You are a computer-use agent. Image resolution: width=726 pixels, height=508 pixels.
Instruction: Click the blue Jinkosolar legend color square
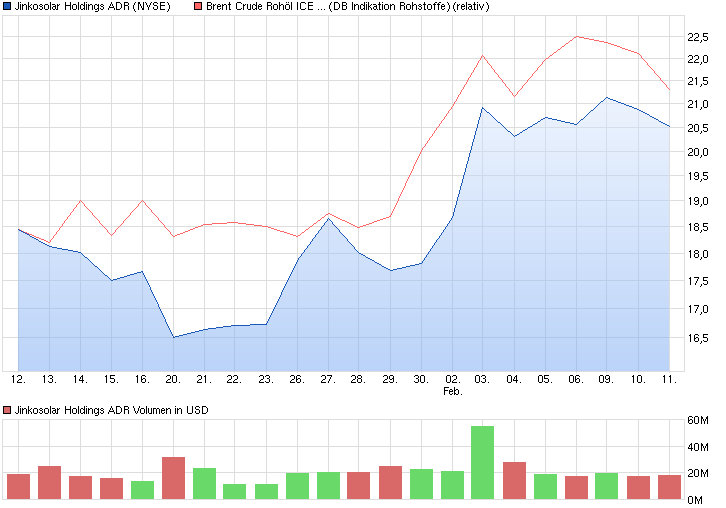[7, 6]
